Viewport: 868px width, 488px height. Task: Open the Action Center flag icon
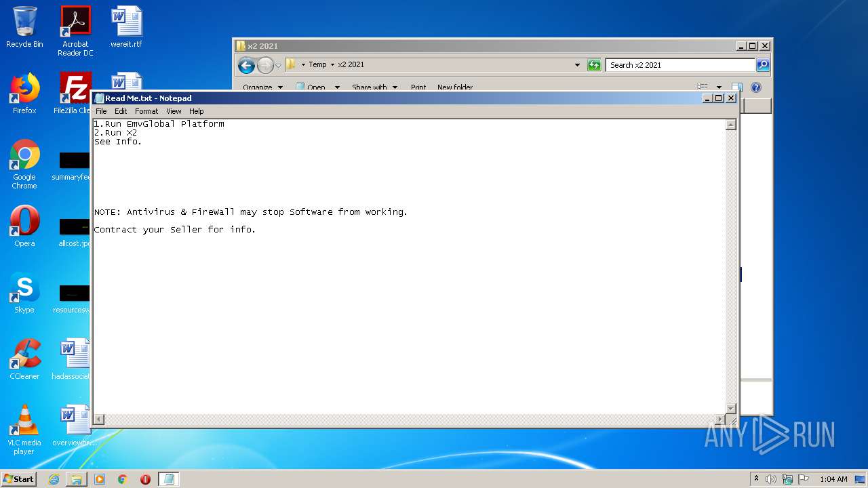click(804, 479)
